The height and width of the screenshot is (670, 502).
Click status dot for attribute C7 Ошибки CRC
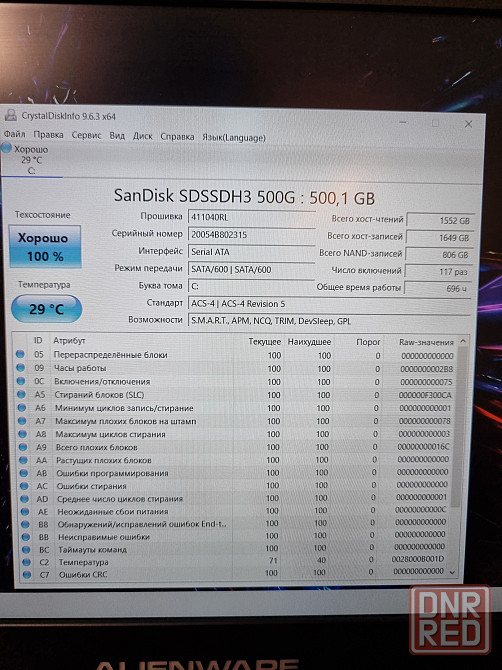(27, 575)
